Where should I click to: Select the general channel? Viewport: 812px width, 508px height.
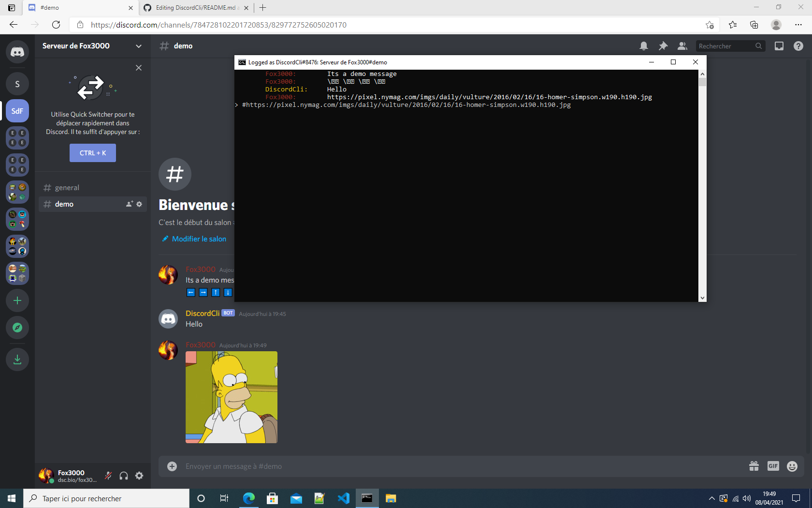pyautogui.click(x=67, y=187)
